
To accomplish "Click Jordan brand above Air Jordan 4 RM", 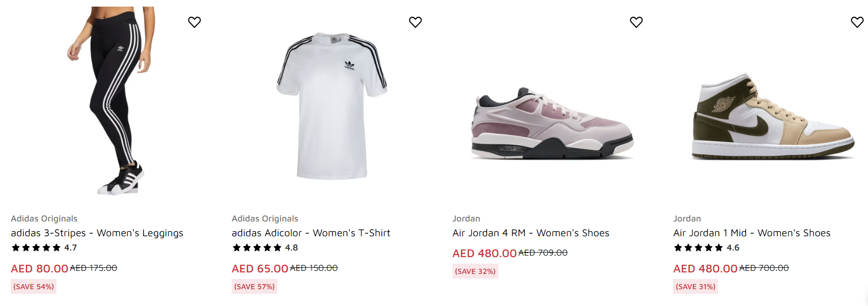I will click(466, 219).
